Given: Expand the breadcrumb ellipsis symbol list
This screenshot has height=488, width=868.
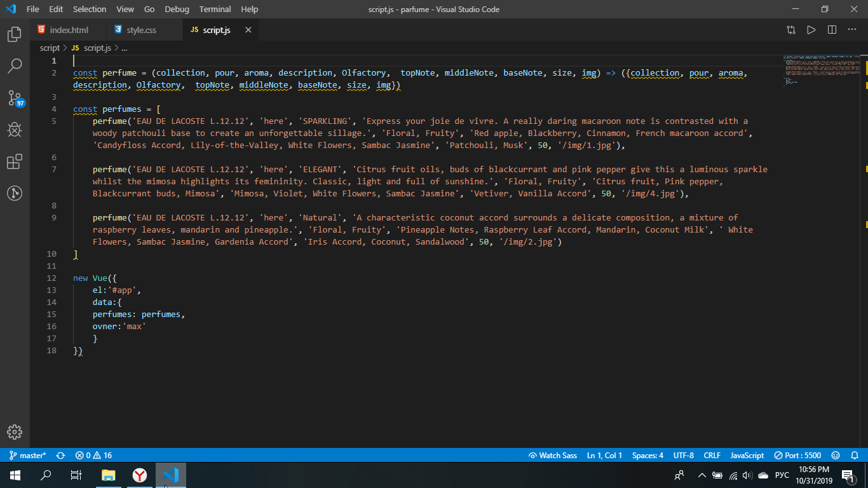Looking at the screenshot, I should click(x=124, y=48).
